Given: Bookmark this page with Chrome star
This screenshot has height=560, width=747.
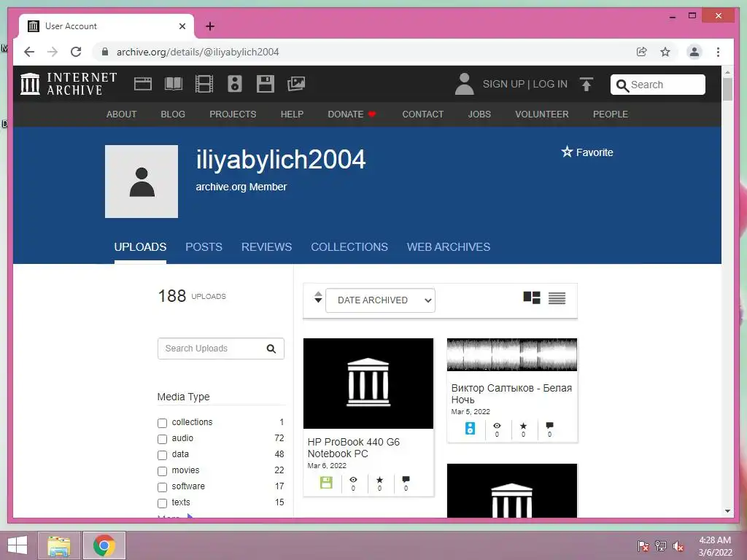Looking at the screenshot, I should (665, 52).
